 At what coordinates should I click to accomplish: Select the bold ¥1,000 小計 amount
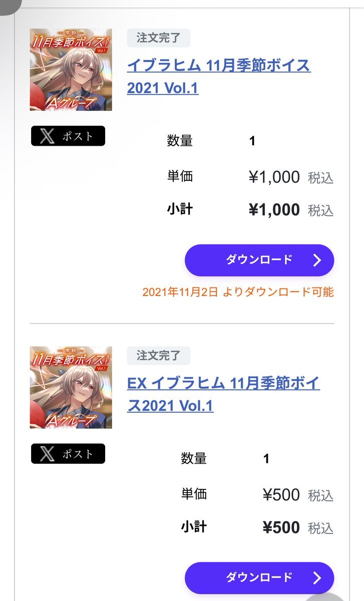(274, 210)
